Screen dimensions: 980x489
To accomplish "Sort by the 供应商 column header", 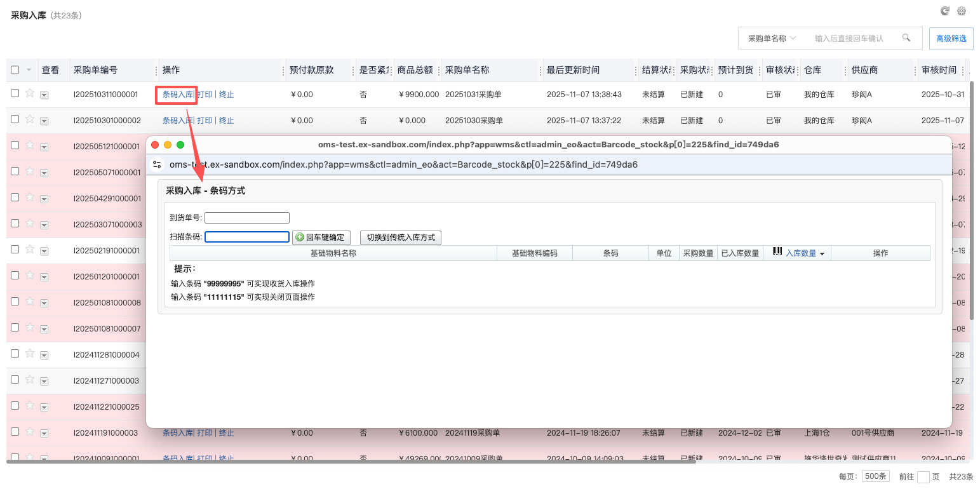I will pos(865,70).
